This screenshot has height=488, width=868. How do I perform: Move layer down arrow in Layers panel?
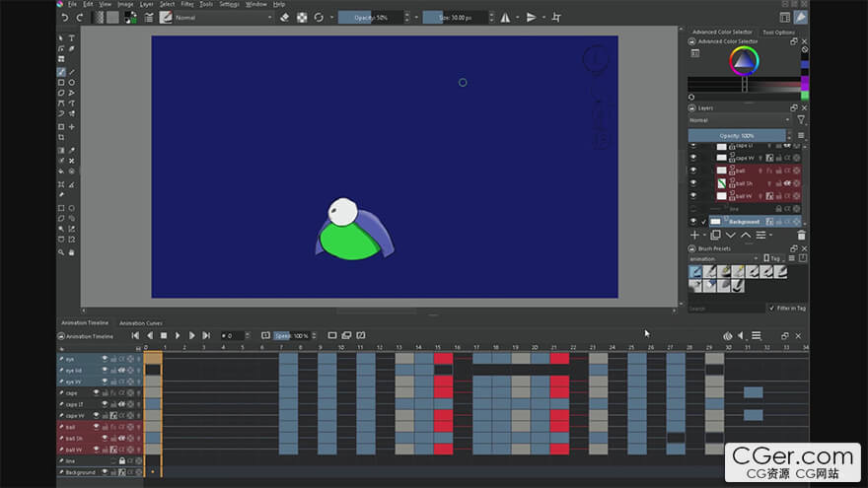coord(731,236)
